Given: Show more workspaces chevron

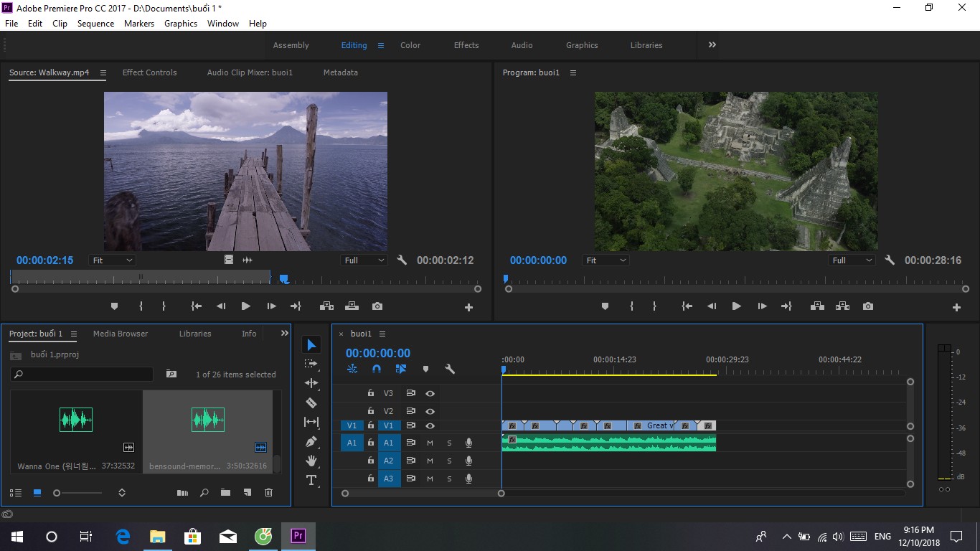Looking at the screenshot, I should click(712, 44).
